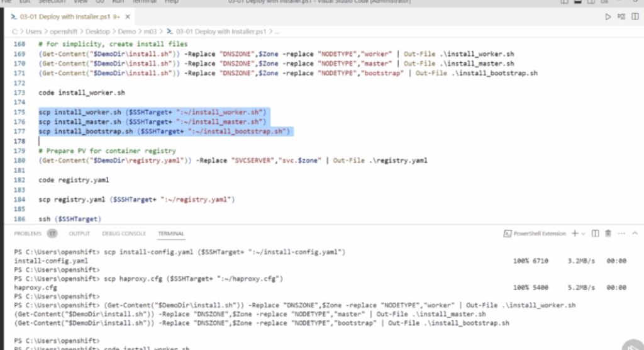
Task: Maximize the panel with the up chevron
Action: point(635,234)
